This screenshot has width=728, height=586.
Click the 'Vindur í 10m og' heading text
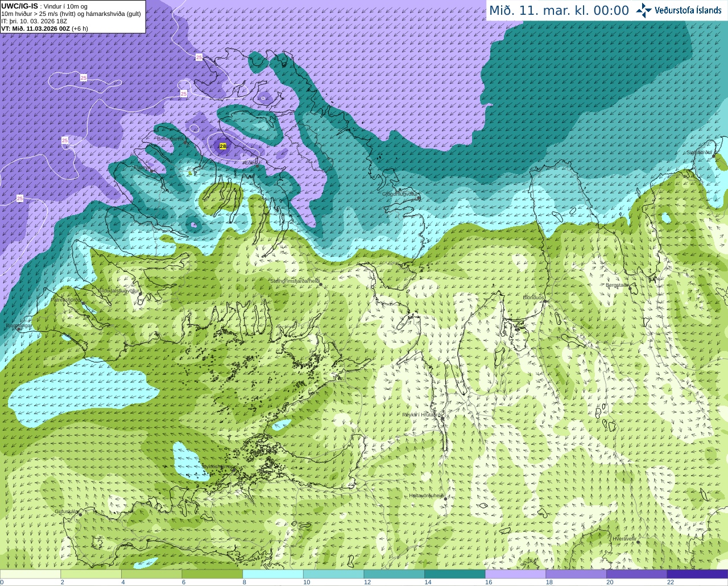pos(65,6)
